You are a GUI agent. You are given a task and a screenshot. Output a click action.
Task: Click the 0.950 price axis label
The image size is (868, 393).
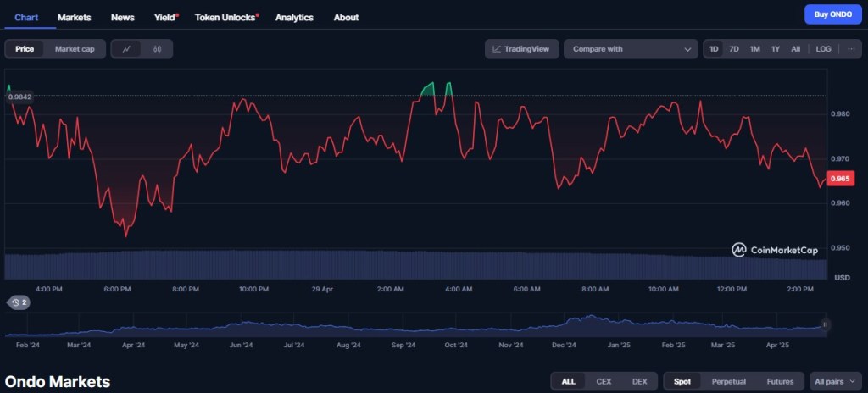tap(842, 247)
